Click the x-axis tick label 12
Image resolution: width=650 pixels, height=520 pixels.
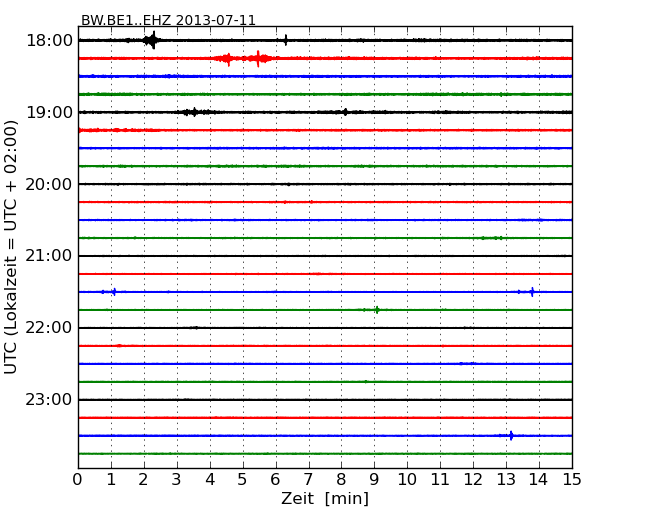[473, 479]
